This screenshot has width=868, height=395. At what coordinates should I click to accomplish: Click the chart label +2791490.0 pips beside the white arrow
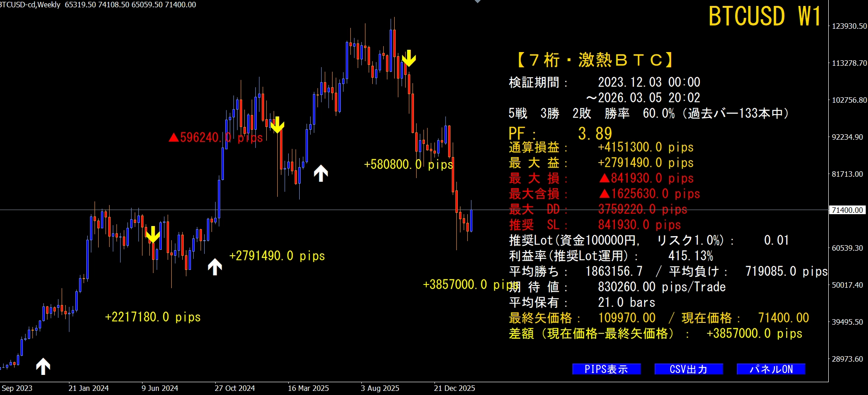point(277,256)
